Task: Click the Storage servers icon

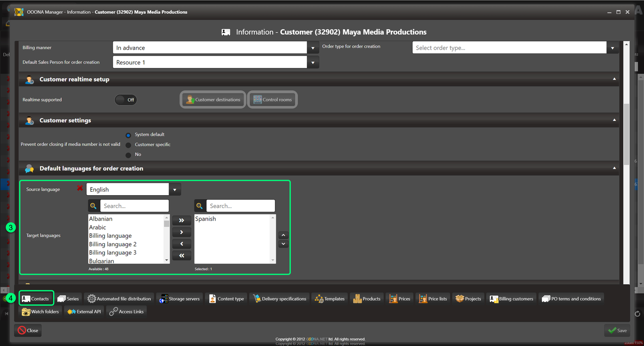Action: 164,299
